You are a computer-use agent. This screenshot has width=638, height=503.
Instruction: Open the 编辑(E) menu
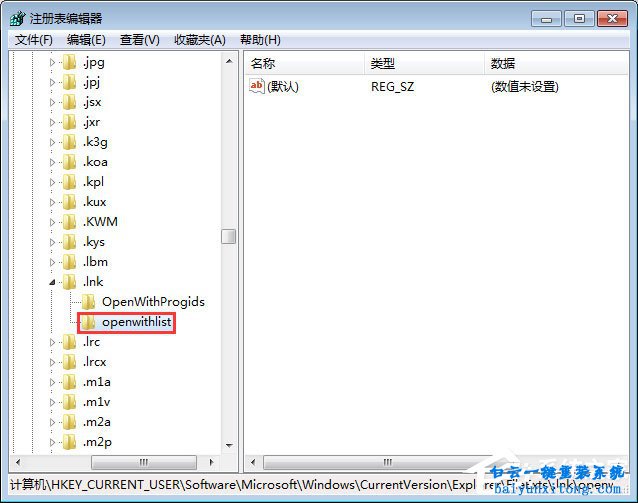tap(86, 40)
